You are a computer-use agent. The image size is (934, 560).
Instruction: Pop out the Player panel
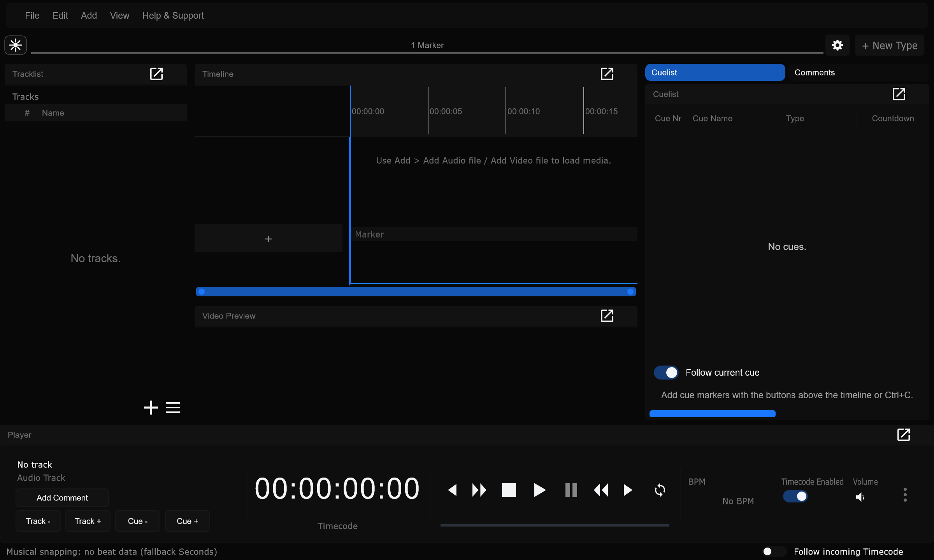[904, 435]
